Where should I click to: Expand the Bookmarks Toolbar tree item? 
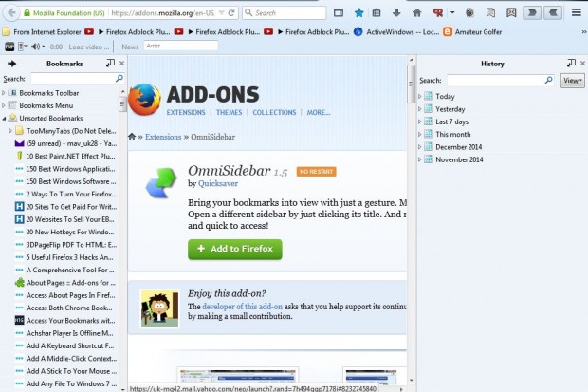(x=4, y=93)
